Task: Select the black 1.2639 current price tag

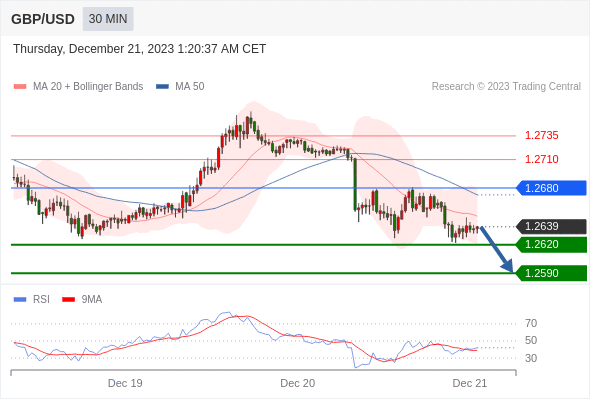Action: 551,227
